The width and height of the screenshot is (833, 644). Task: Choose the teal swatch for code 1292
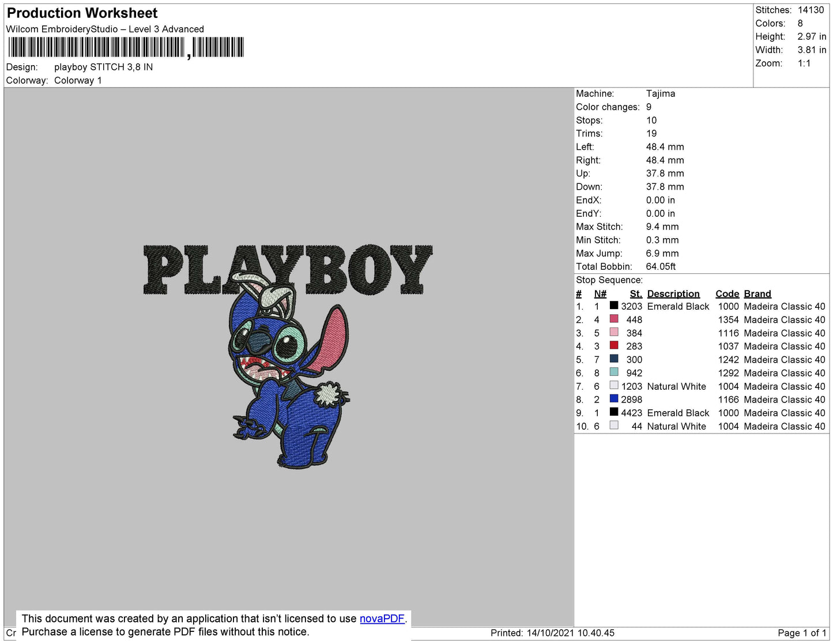(614, 372)
